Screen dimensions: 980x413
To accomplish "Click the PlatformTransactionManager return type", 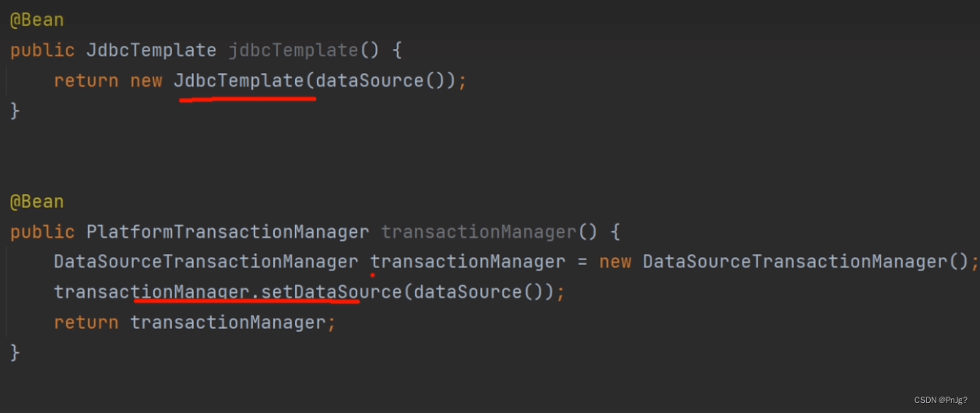I will [227, 232].
